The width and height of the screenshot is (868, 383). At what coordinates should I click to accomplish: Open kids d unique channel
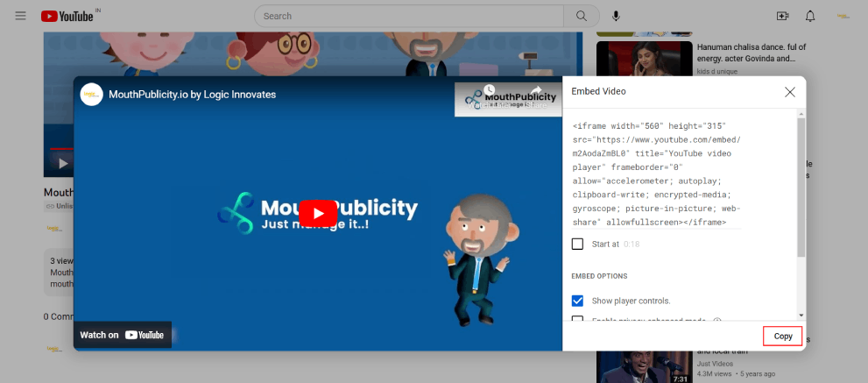click(716, 72)
